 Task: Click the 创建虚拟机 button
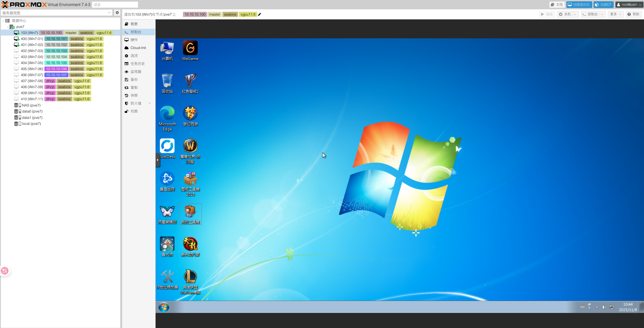579,5
